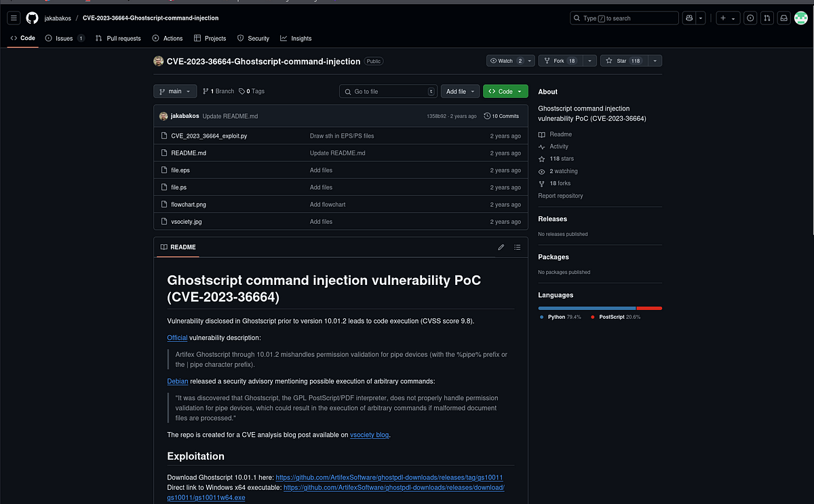Click the Go to file search field
814x504 pixels.
388,91
